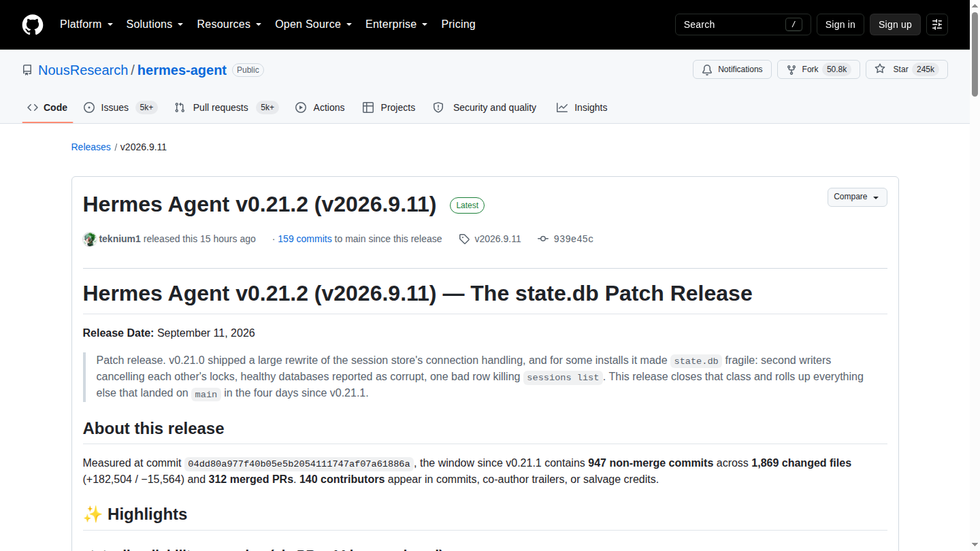Click the Public visibility badge

248,70
